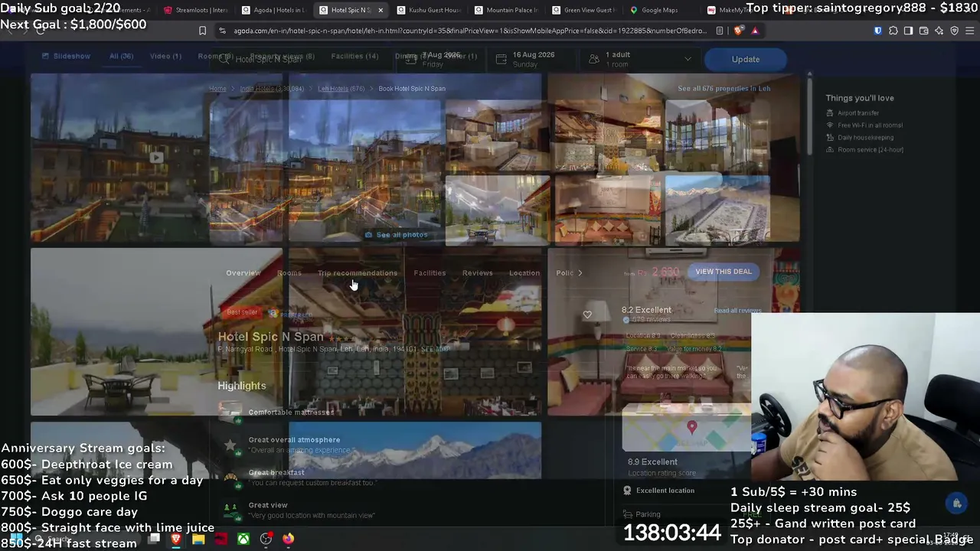Open the Reviews section

(477, 272)
